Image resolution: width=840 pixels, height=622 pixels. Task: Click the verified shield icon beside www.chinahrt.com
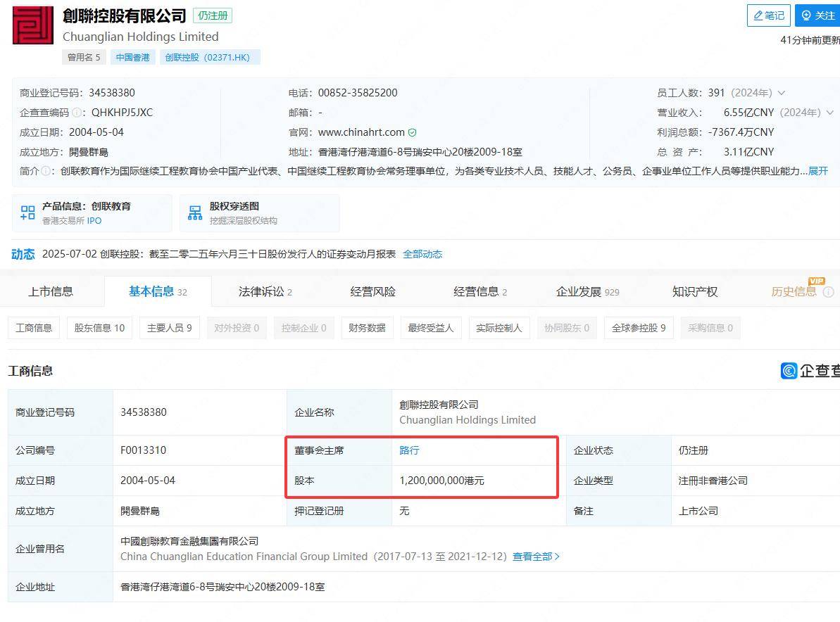click(x=412, y=132)
